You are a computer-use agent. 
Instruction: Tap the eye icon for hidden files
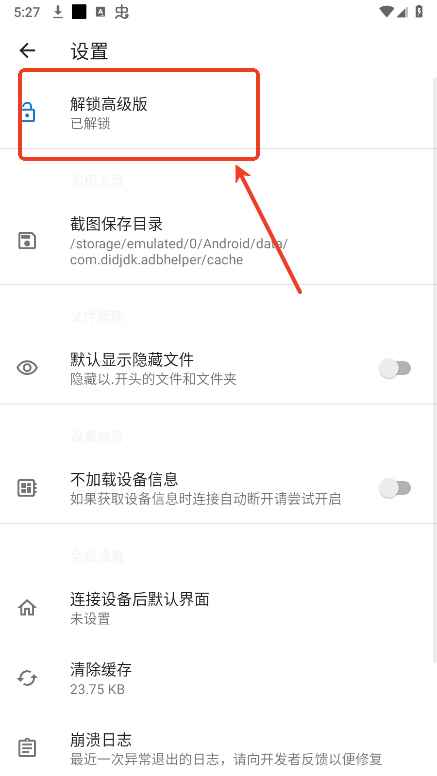coord(27,368)
